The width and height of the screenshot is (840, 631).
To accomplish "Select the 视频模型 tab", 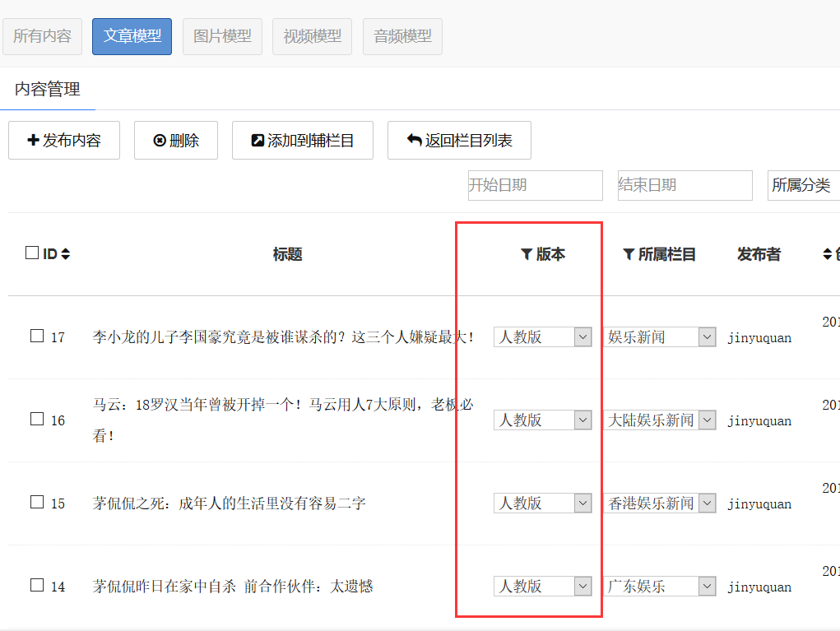I will point(312,37).
